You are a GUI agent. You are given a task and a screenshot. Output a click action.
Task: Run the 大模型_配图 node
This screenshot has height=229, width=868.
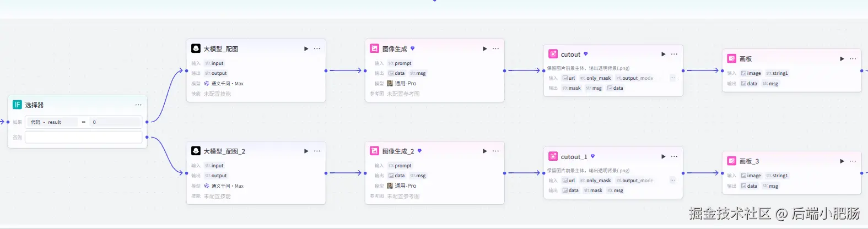(x=306, y=49)
